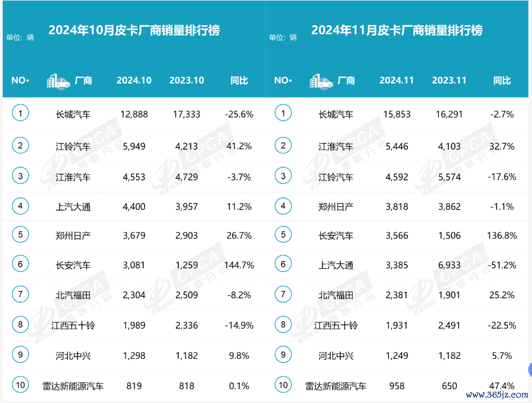Click the 同比 header in the October table
532x403 pixels.
[x=239, y=80]
